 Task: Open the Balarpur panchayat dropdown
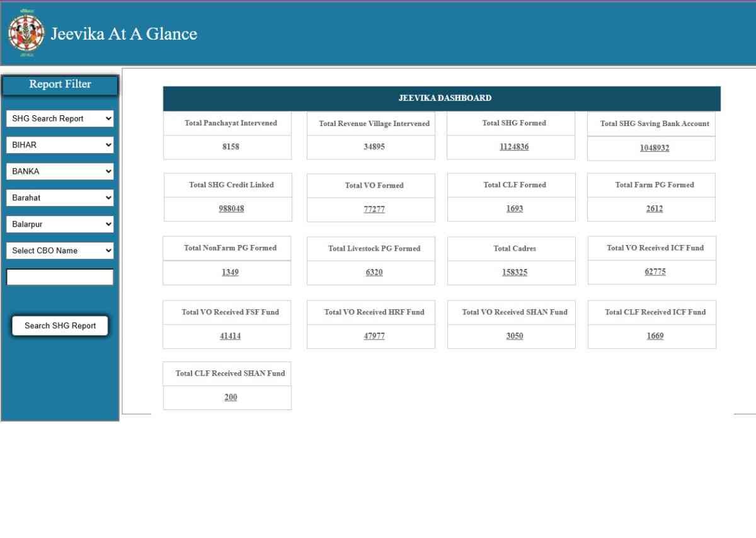(60, 224)
